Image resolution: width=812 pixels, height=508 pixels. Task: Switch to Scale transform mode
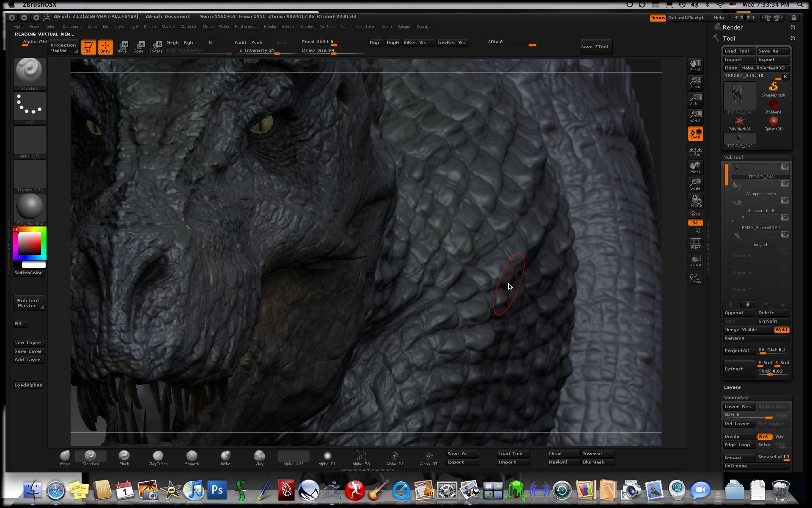click(139, 47)
